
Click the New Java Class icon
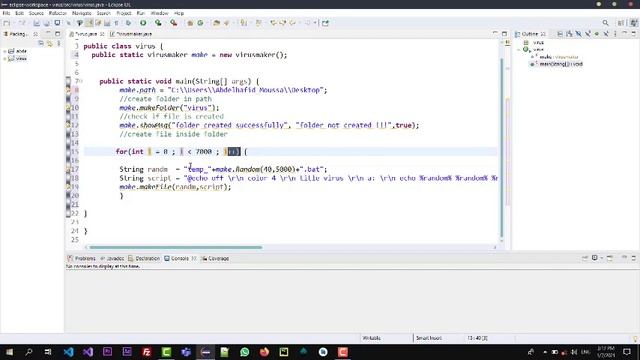pos(200,23)
